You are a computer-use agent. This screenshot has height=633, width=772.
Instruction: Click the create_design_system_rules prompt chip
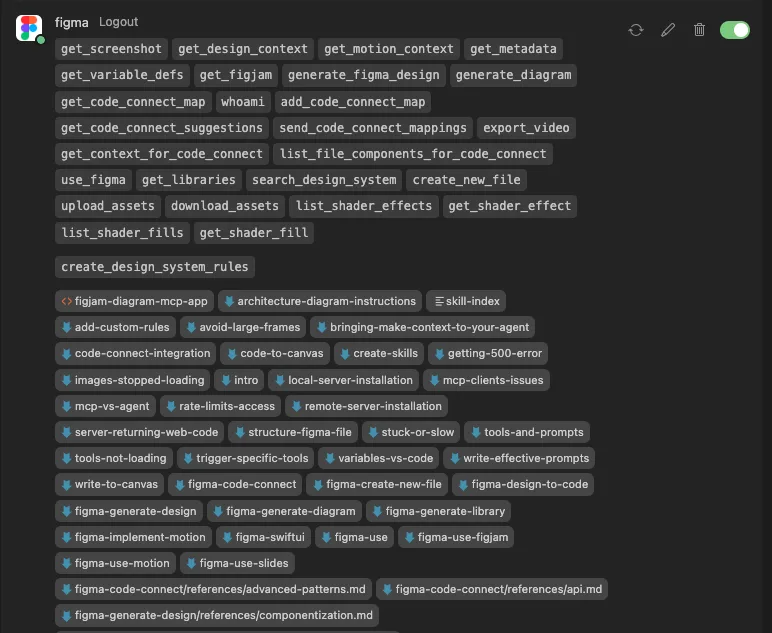click(x=155, y=267)
